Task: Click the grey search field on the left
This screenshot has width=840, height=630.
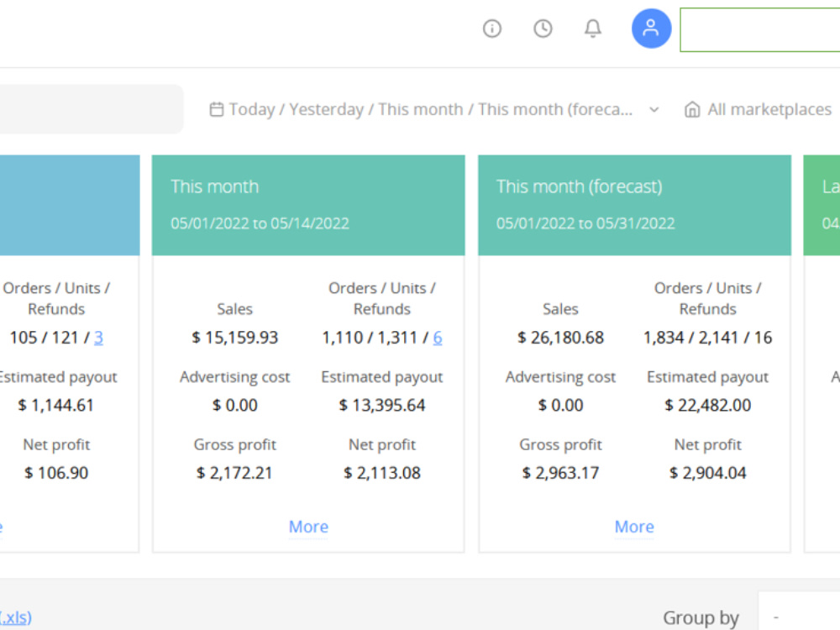Action: 91,108
